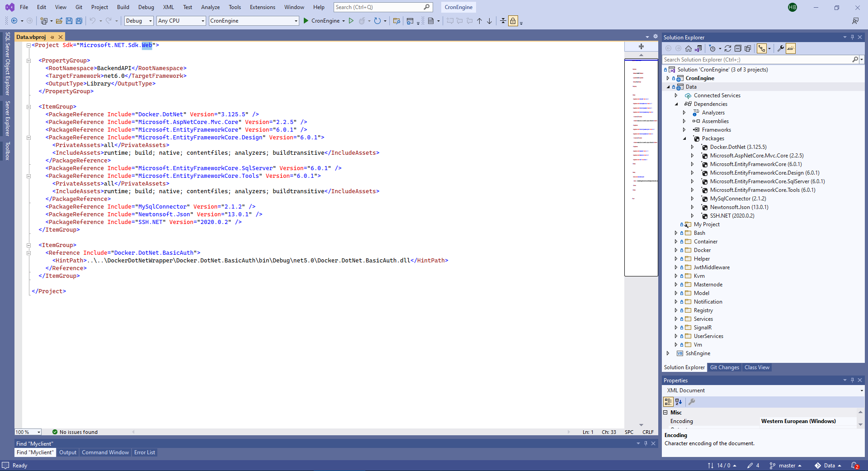Open the Build menu
868x471 pixels.
click(x=123, y=7)
